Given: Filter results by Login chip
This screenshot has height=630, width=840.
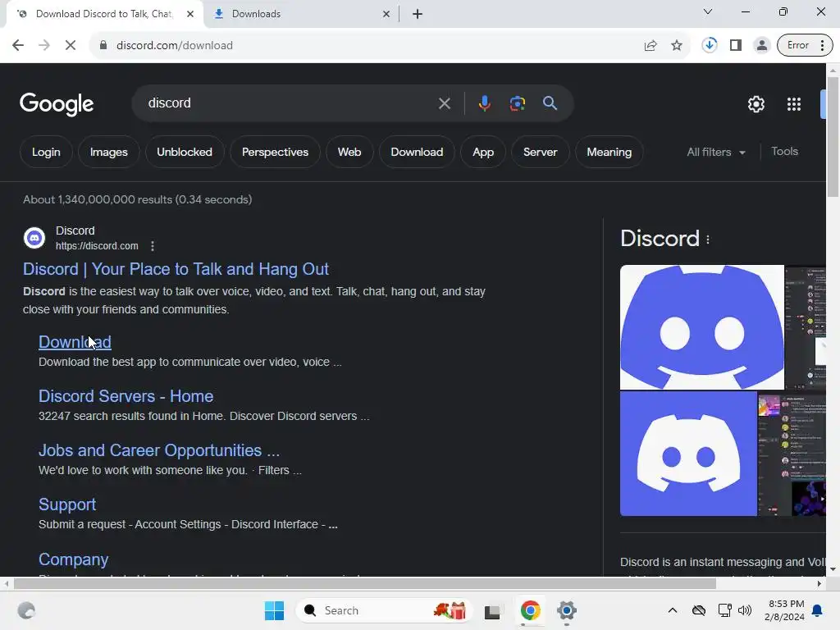Looking at the screenshot, I should [x=46, y=152].
